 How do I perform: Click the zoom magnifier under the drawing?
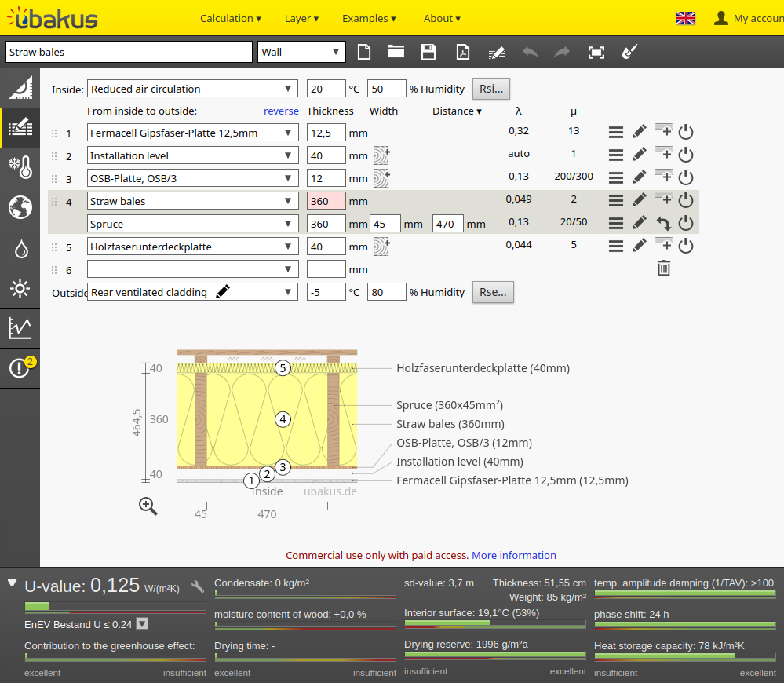(148, 506)
